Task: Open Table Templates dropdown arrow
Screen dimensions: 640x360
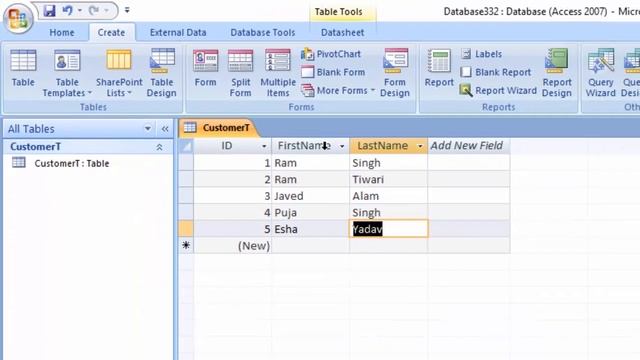Action: (x=89, y=93)
